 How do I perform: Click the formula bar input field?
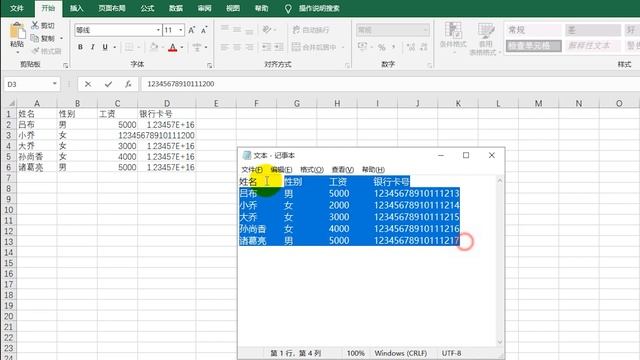pyautogui.click(x=391, y=84)
